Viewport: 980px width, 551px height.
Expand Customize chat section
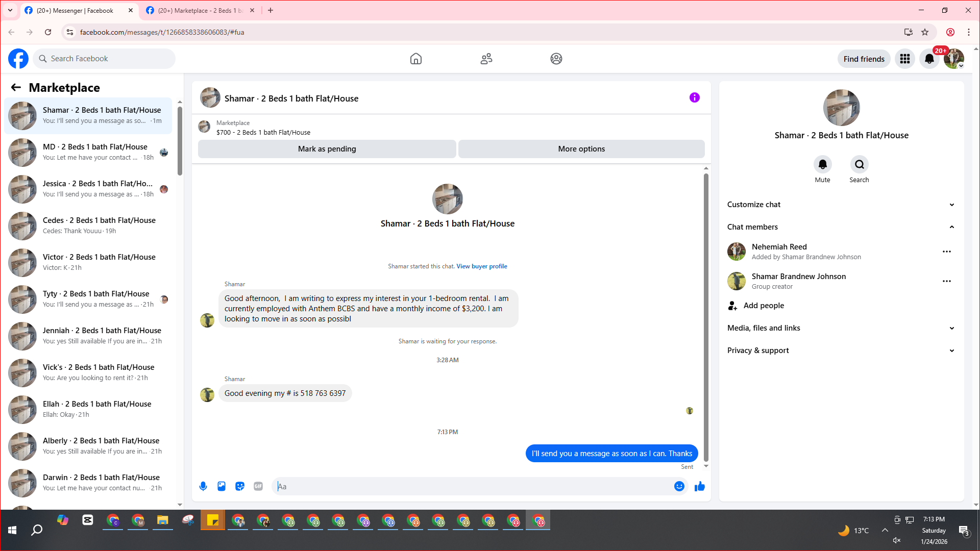tap(841, 205)
